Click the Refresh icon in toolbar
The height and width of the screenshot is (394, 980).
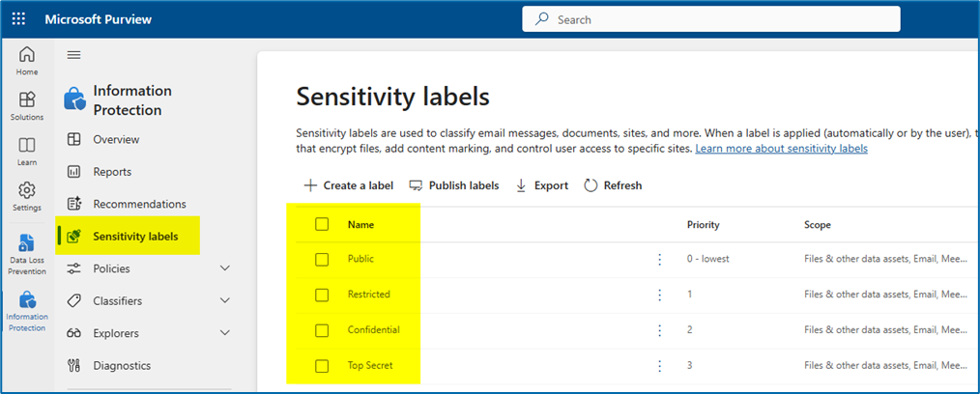pyautogui.click(x=591, y=185)
